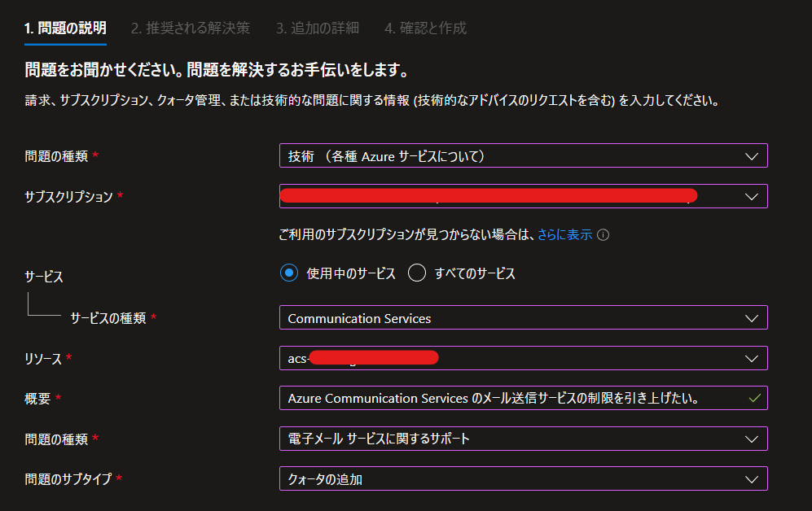Open the クォータの追加 subtype dropdown
Image resolution: width=812 pixels, height=511 pixels.
pyautogui.click(x=523, y=479)
